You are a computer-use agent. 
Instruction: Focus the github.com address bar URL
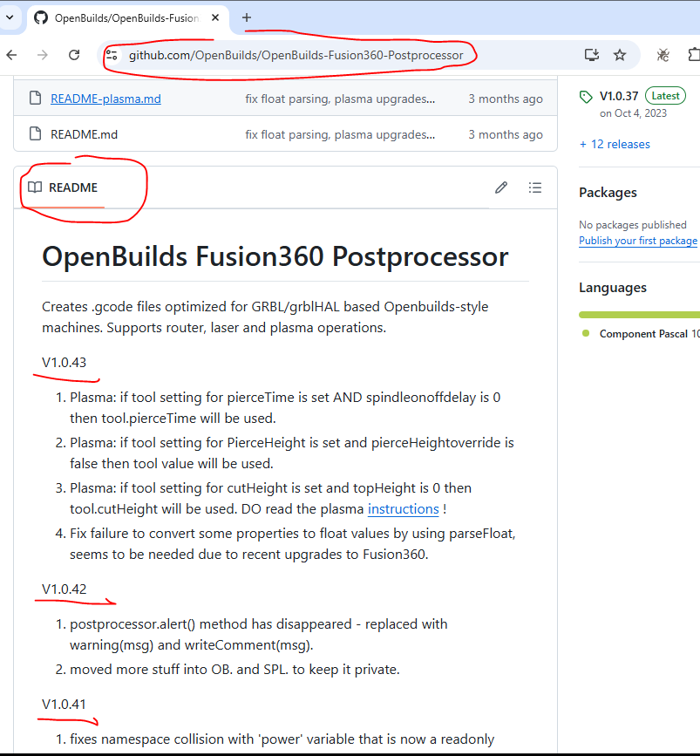pyautogui.click(x=296, y=55)
